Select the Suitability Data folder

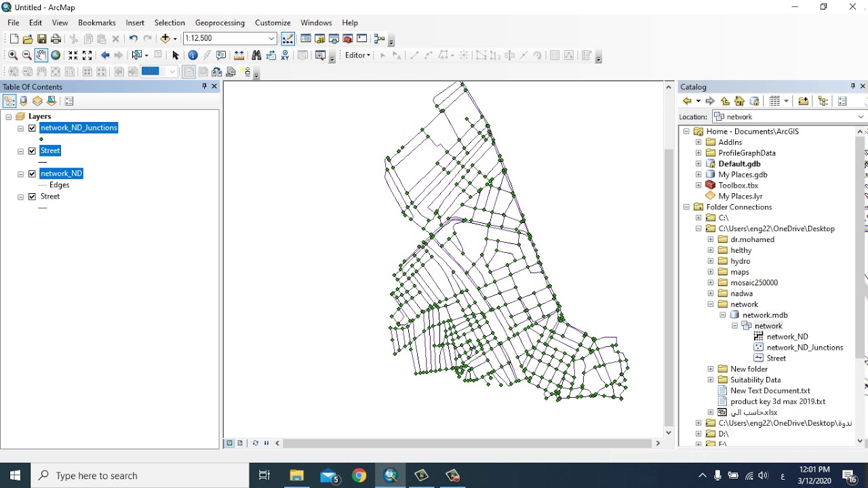pyautogui.click(x=755, y=380)
